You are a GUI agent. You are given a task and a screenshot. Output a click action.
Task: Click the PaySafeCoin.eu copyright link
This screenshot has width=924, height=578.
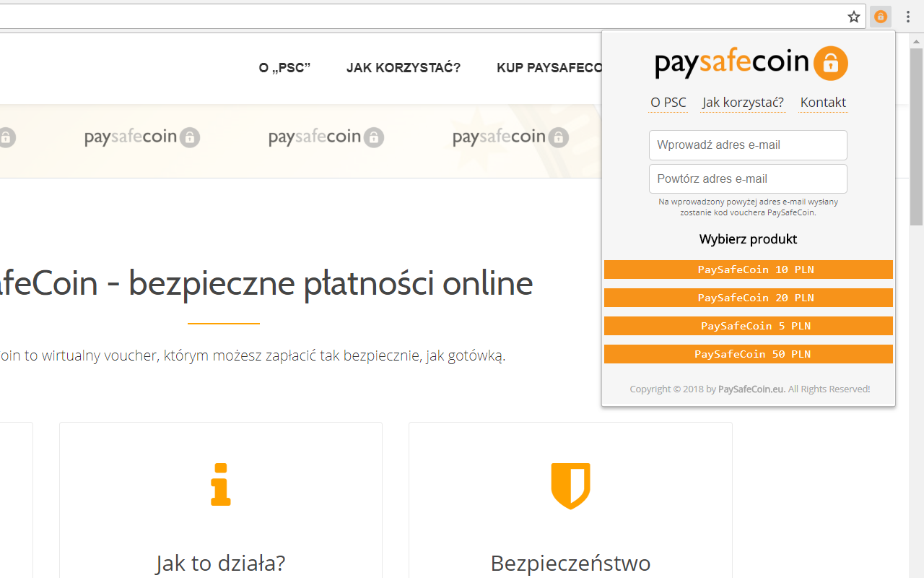coord(751,389)
